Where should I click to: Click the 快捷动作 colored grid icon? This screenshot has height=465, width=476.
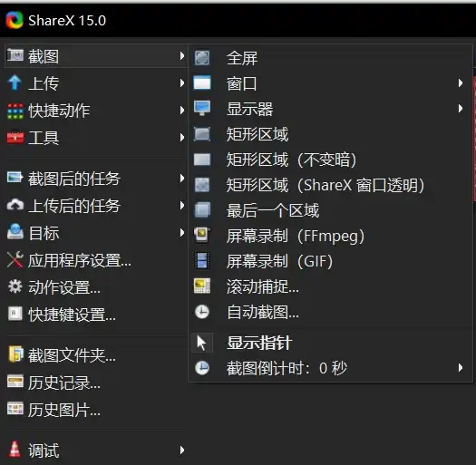[x=15, y=111]
